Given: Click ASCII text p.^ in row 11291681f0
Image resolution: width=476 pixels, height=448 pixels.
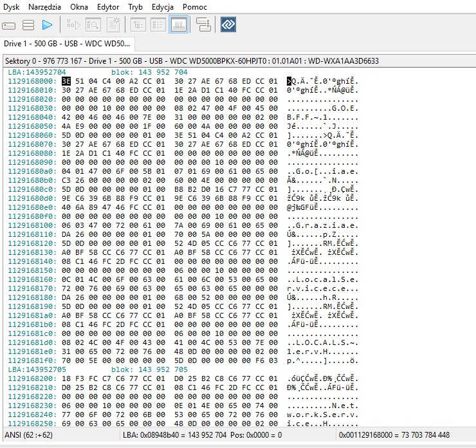Looking at the screenshot, I should point(293,361).
